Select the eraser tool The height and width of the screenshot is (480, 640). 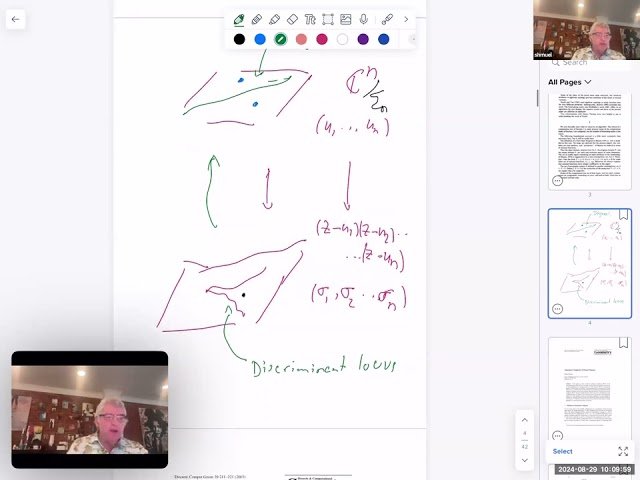(x=292, y=19)
